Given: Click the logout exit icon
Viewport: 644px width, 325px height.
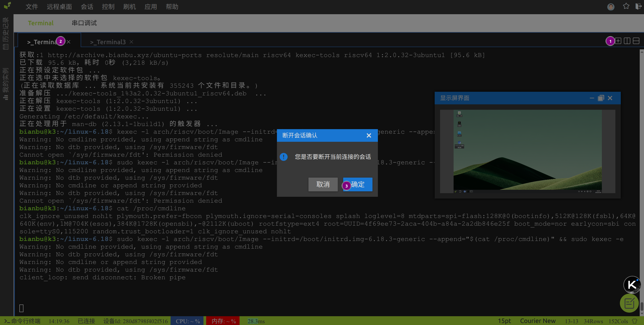Looking at the screenshot, I should (x=638, y=6).
